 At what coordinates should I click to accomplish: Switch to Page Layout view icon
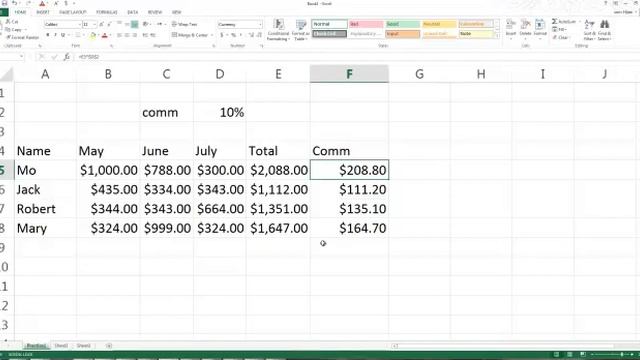tap(569, 354)
